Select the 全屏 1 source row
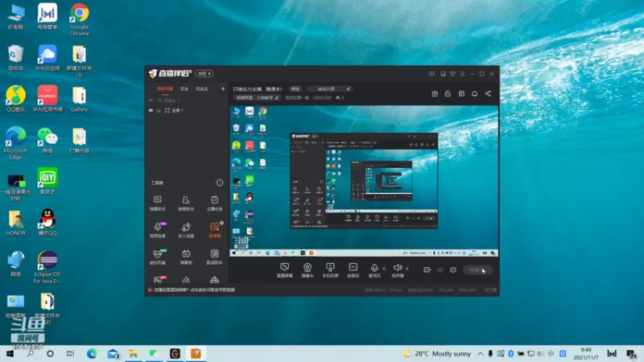Screen dimensions: 644x362 click(x=187, y=110)
